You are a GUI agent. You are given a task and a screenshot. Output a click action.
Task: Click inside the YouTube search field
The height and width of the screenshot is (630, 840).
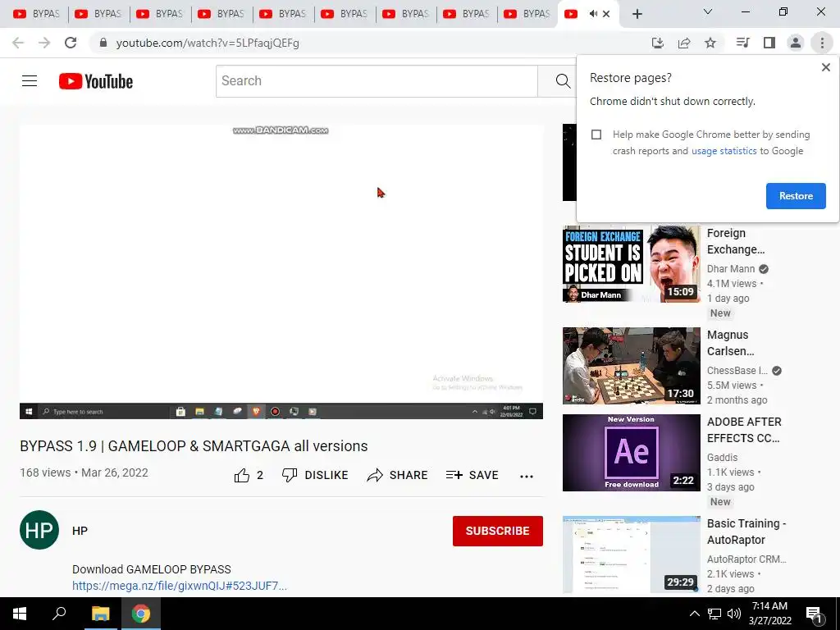click(377, 81)
